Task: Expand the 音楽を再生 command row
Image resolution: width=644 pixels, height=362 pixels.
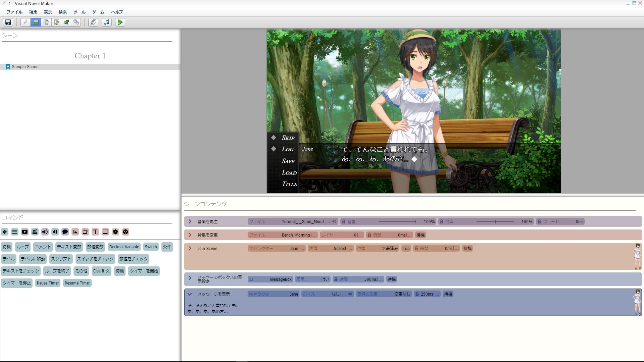Action: tap(190, 222)
